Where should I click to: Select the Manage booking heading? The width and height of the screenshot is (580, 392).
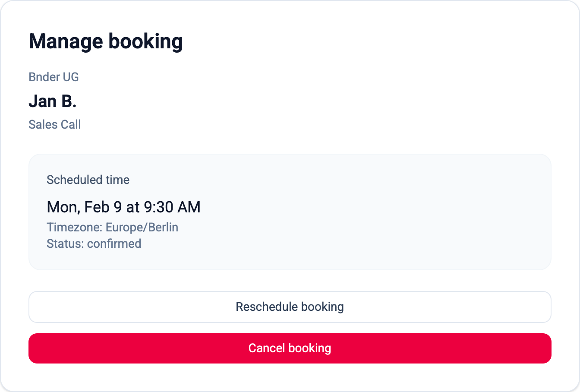(x=105, y=41)
